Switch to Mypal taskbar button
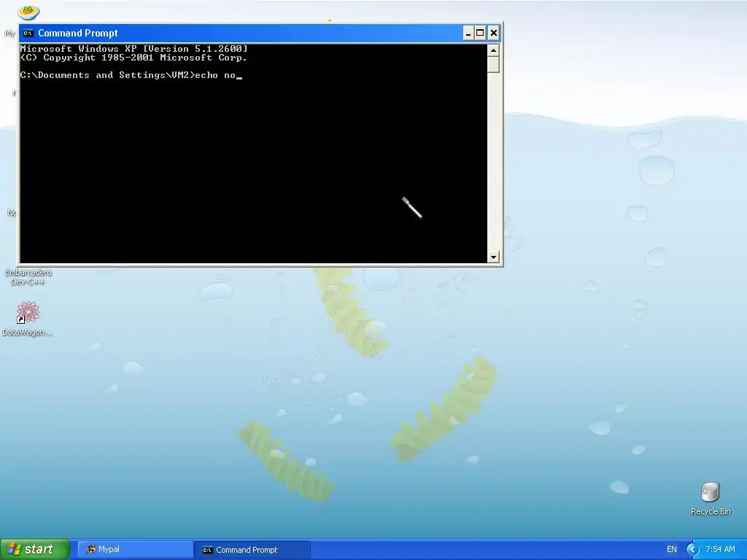 click(x=135, y=550)
